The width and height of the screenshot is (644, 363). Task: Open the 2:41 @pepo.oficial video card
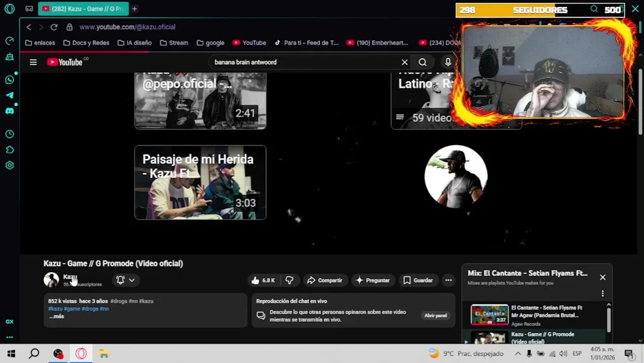[200, 101]
